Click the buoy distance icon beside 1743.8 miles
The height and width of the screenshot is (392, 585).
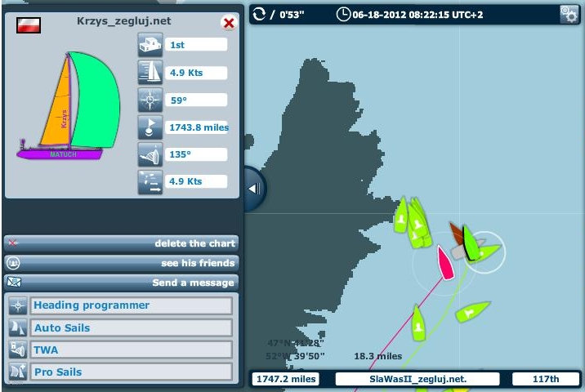[x=150, y=127]
